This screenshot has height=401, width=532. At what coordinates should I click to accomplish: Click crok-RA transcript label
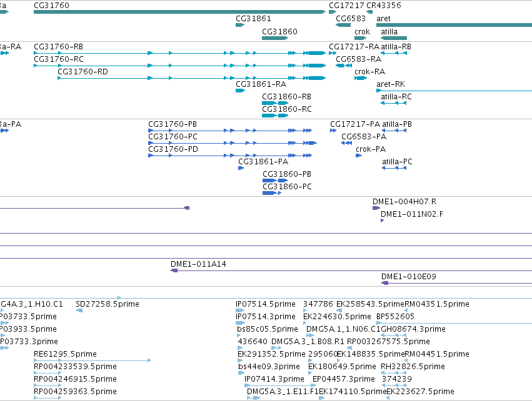(x=370, y=72)
